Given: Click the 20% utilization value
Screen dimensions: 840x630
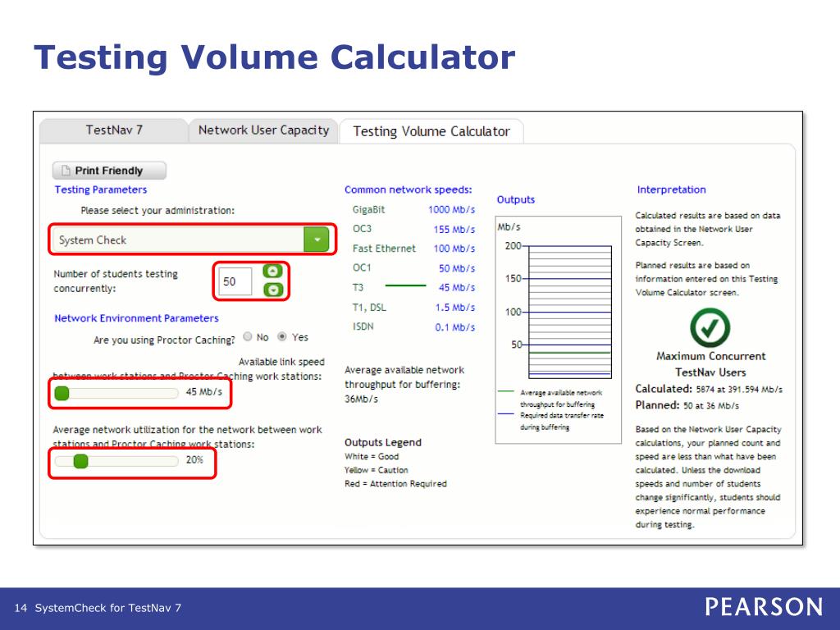Looking at the screenshot, I should [194, 459].
